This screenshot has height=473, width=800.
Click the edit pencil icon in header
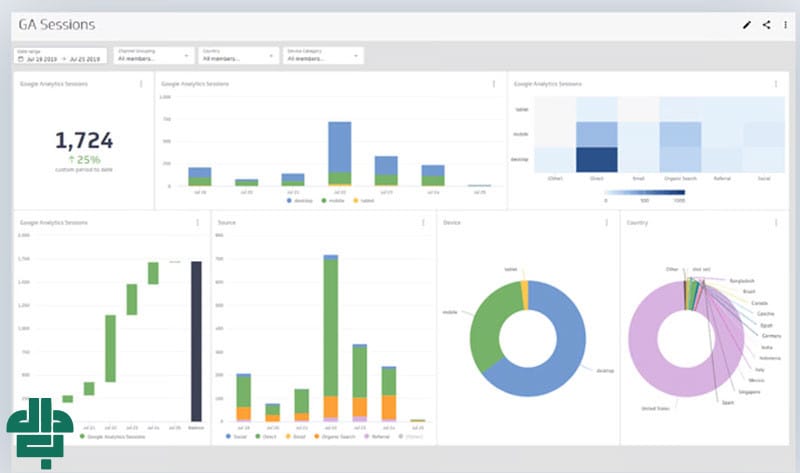[x=746, y=25]
